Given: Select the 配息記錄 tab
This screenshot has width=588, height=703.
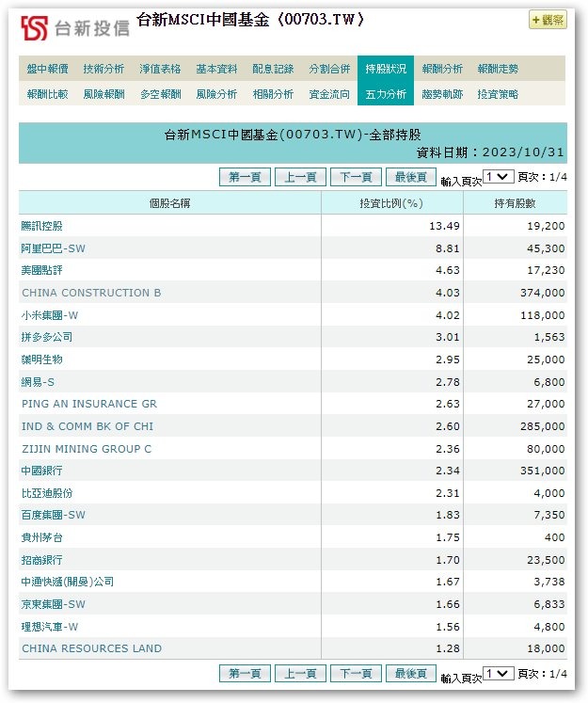Looking at the screenshot, I should tap(273, 69).
